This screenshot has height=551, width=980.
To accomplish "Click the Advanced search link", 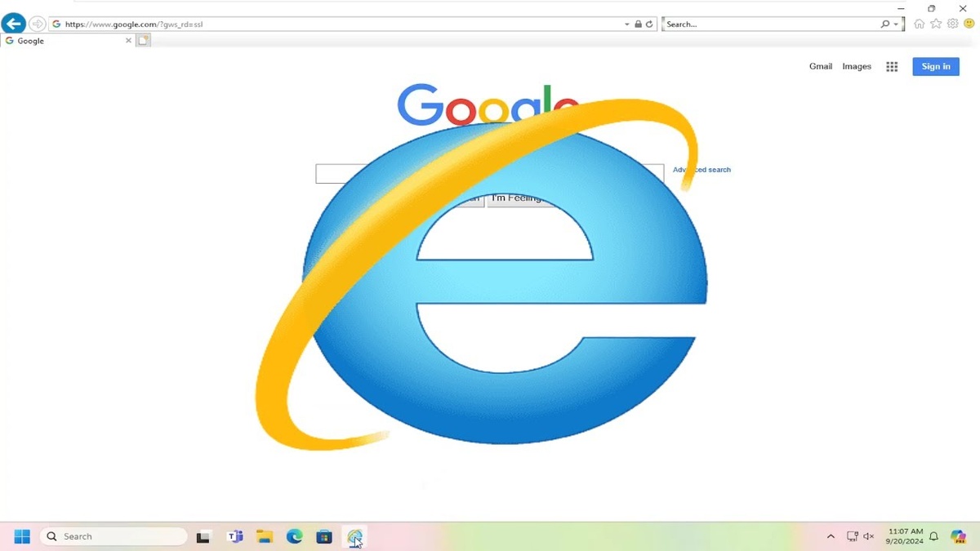I will [702, 170].
